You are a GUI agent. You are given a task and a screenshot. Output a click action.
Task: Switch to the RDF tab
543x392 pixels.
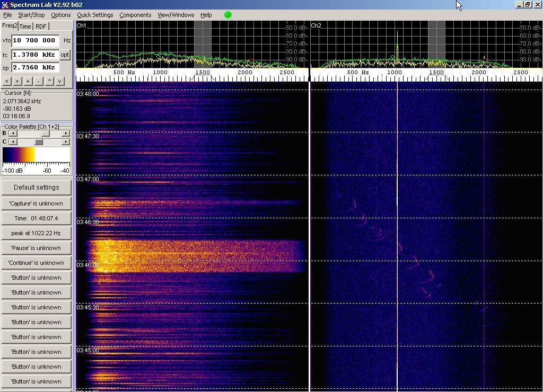(x=41, y=26)
